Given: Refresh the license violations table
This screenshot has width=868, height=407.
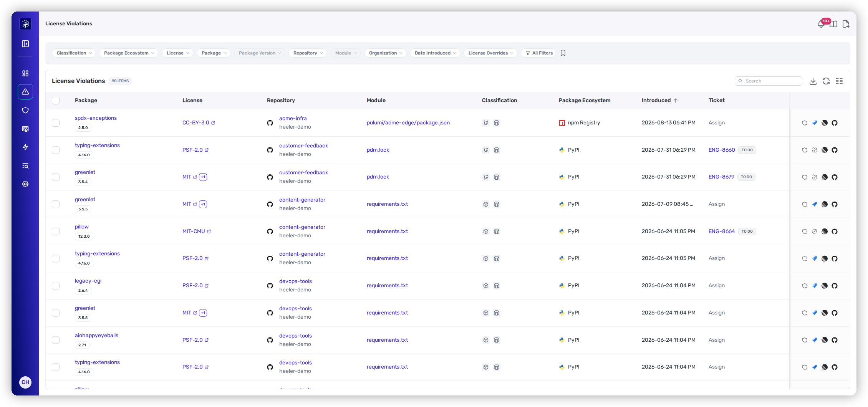Looking at the screenshot, I should (x=826, y=81).
